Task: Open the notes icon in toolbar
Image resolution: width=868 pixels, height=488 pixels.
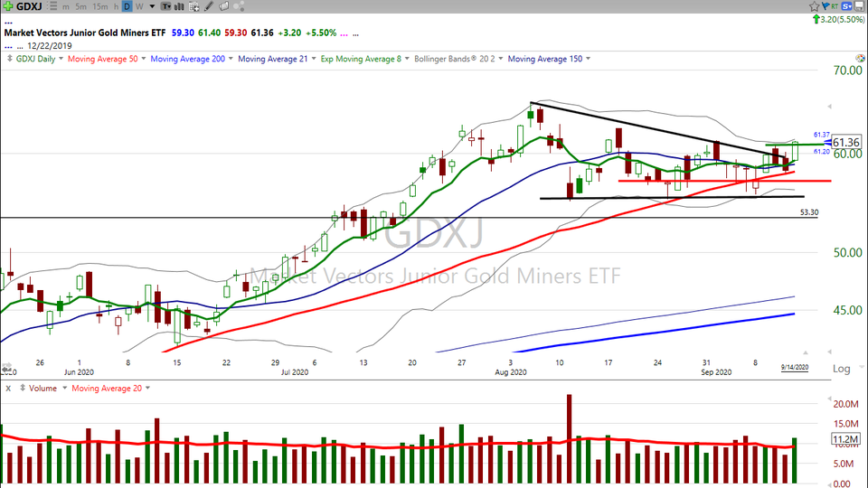Action: pyautogui.click(x=223, y=6)
